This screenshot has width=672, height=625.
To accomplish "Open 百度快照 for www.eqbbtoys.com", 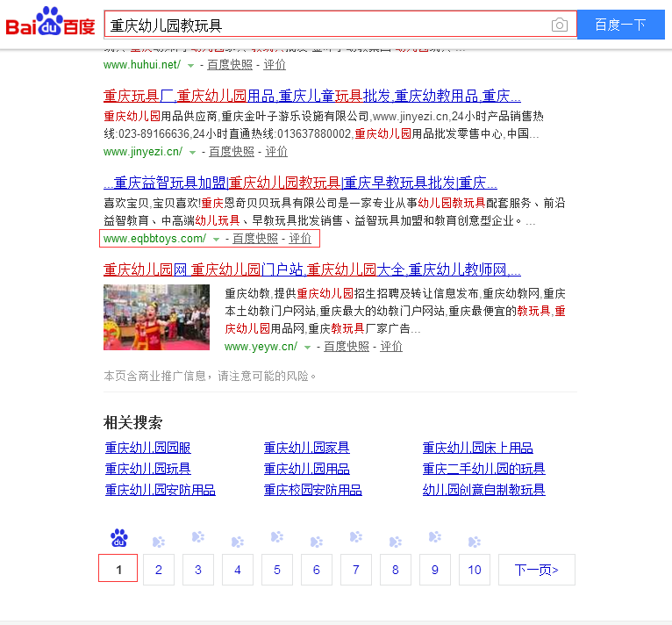I will [x=255, y=239].
